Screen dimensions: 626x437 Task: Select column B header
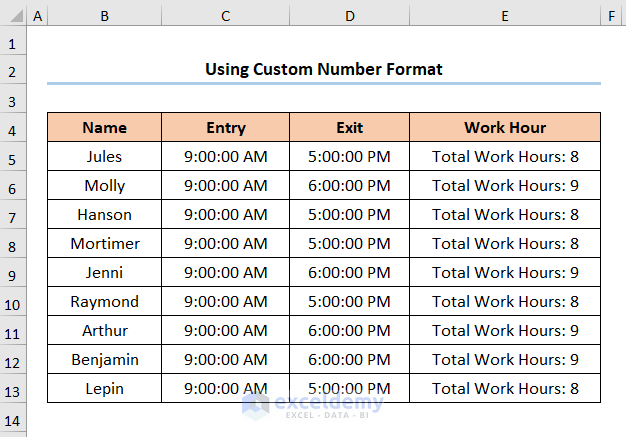click(104, 16)
